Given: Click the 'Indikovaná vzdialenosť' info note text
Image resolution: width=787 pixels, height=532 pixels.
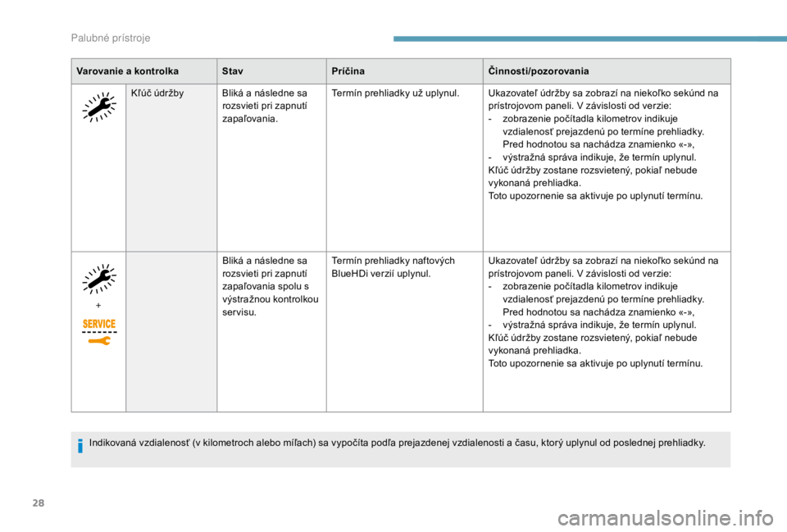Looking at the screenshot, I should pyautogui.click(x=397, y=443).
